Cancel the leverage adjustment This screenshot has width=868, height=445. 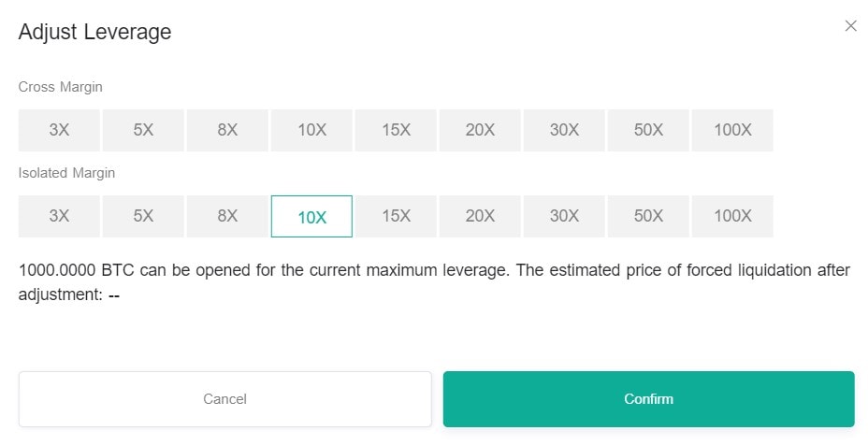pos(224,399)
